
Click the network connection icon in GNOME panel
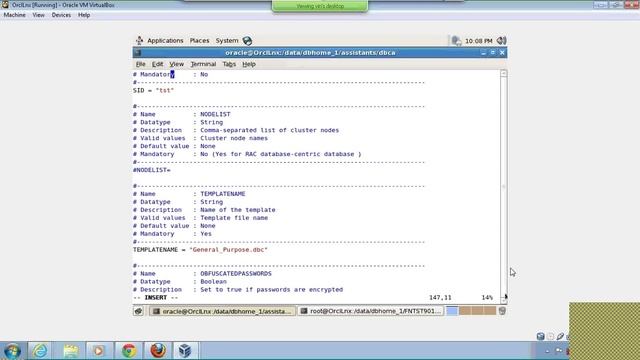pos(456,40)
